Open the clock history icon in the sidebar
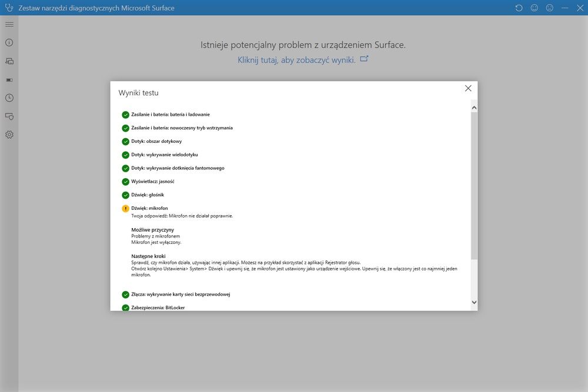The image size is (588, 392). [x=9, y=98]
